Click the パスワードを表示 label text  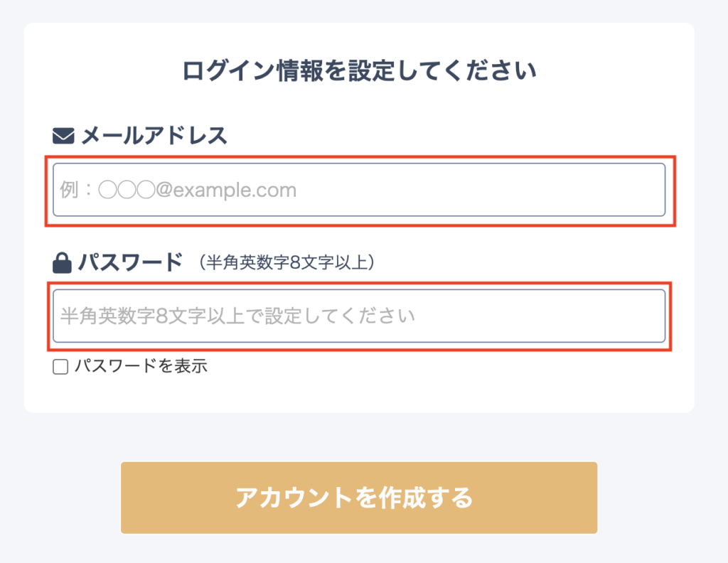tap(141, 367)
